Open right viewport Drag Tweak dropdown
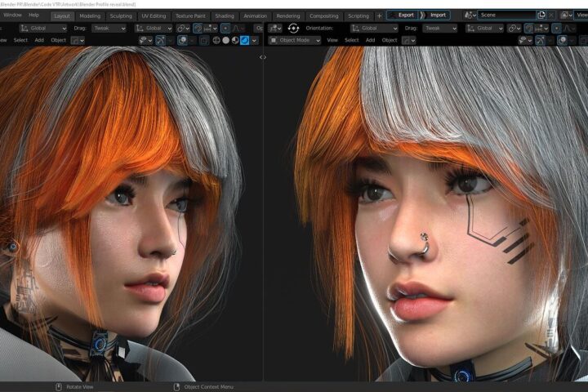This screenshot has height=392, width=588. (440, 28)
